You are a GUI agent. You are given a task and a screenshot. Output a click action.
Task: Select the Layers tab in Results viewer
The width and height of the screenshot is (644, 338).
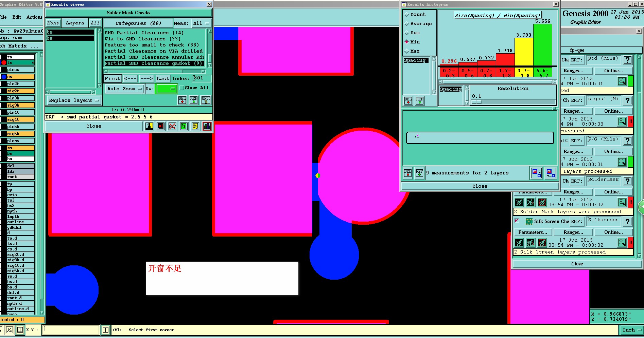[75, 23]
